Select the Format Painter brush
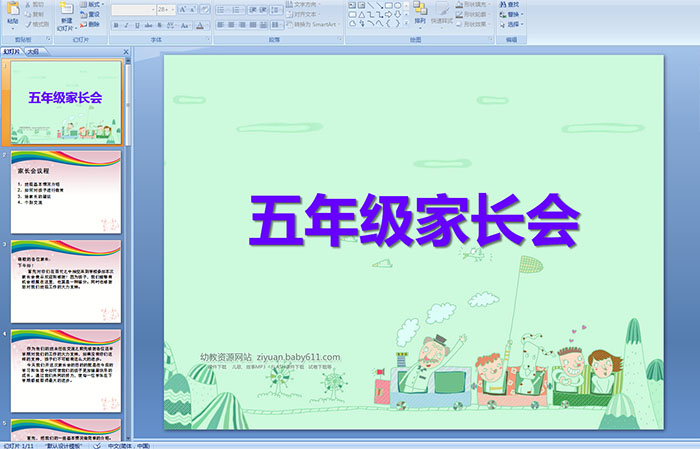The width and height of the screenshot is (700, 449). click(x=37, y=24)
